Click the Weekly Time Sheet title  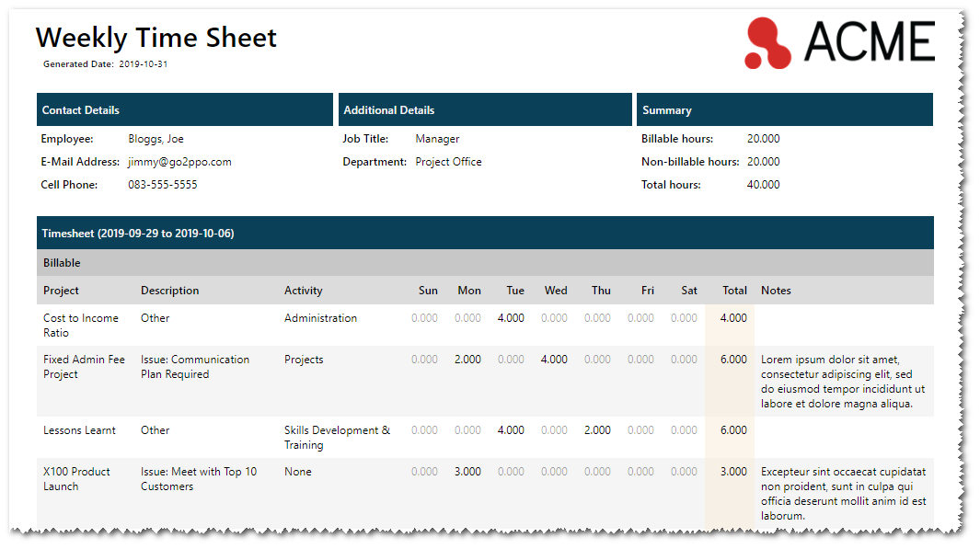(156, 38)
